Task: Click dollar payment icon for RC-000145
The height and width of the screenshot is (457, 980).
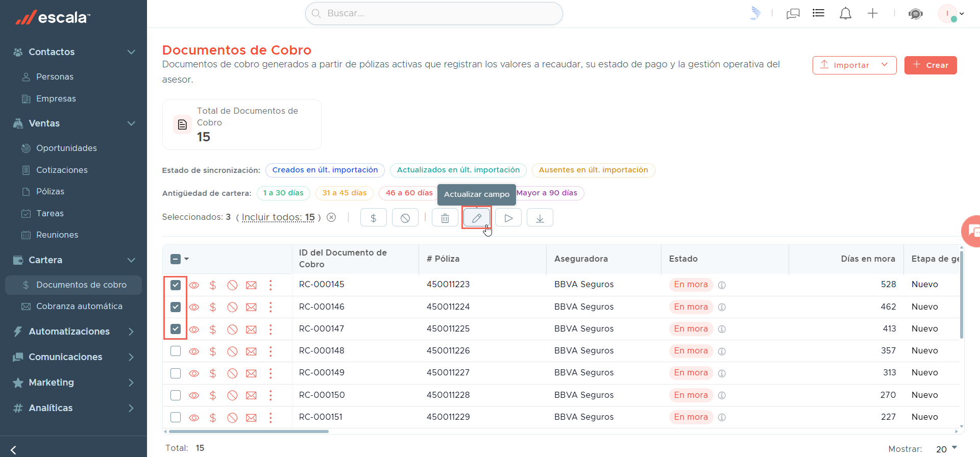Action: pyautogui.click(x=213, y=285)
